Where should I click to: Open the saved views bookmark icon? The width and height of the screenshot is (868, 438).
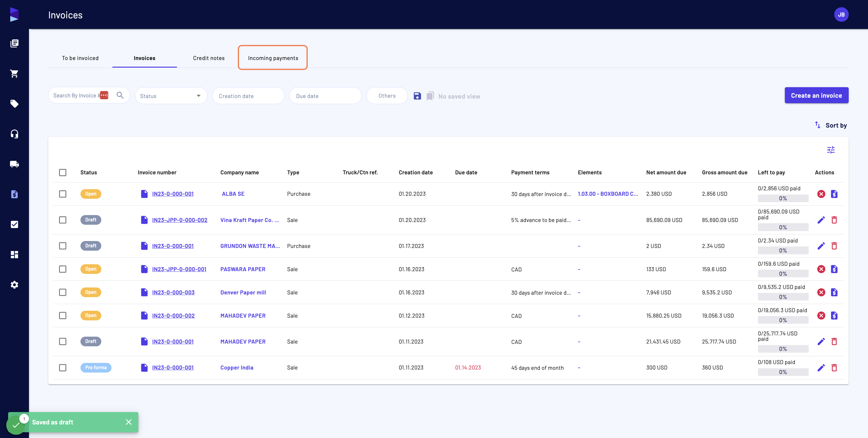430,96
